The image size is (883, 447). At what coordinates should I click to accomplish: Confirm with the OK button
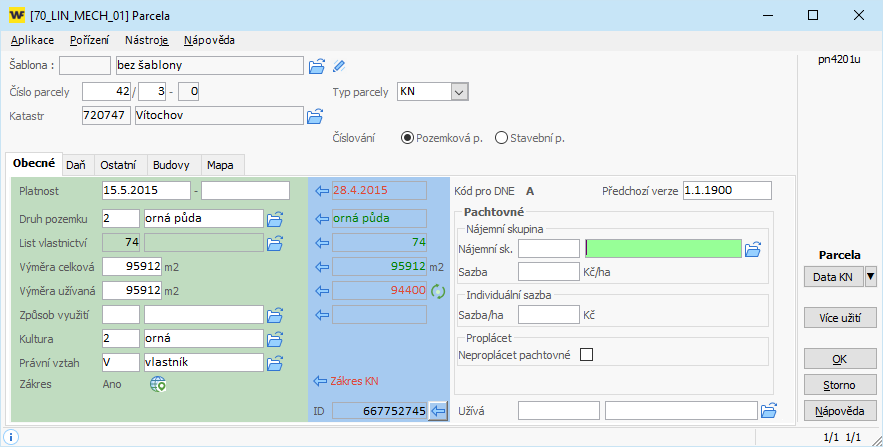pos(840,359)
